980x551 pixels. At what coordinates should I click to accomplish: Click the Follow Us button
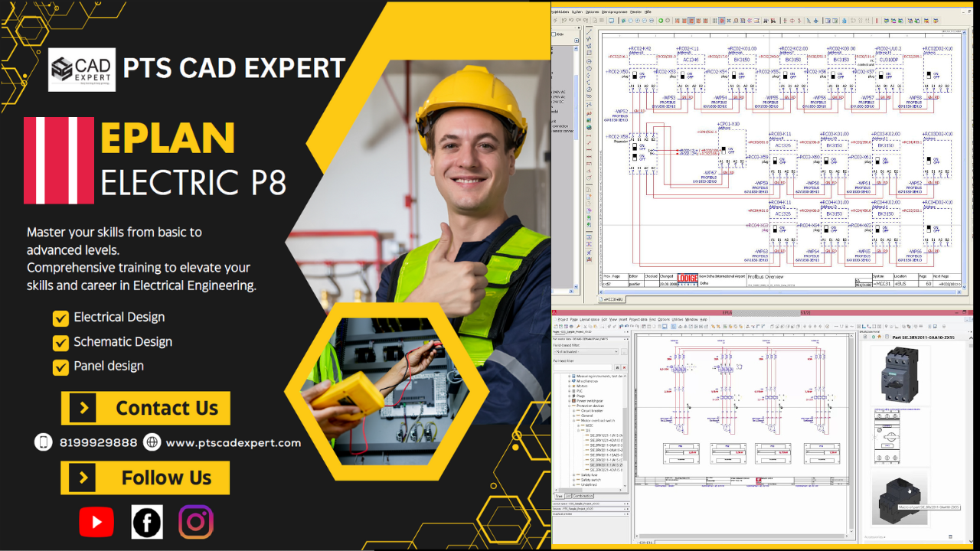click(145, 478)
